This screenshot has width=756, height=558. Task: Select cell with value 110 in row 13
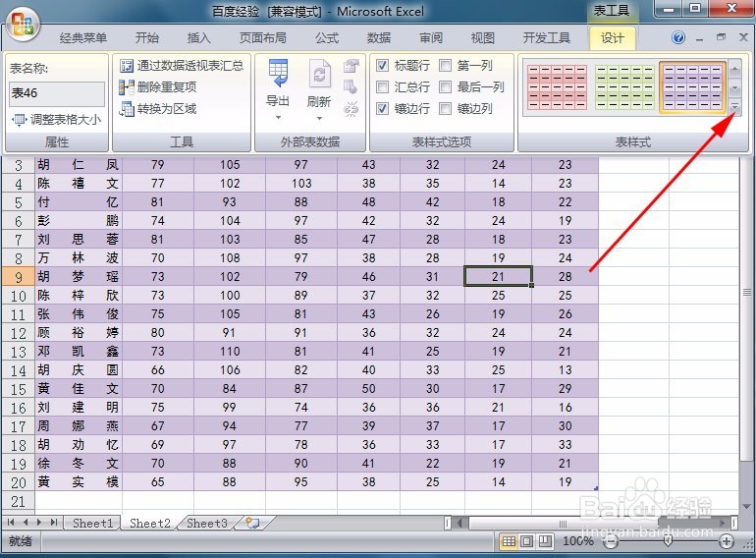point(230,351)
